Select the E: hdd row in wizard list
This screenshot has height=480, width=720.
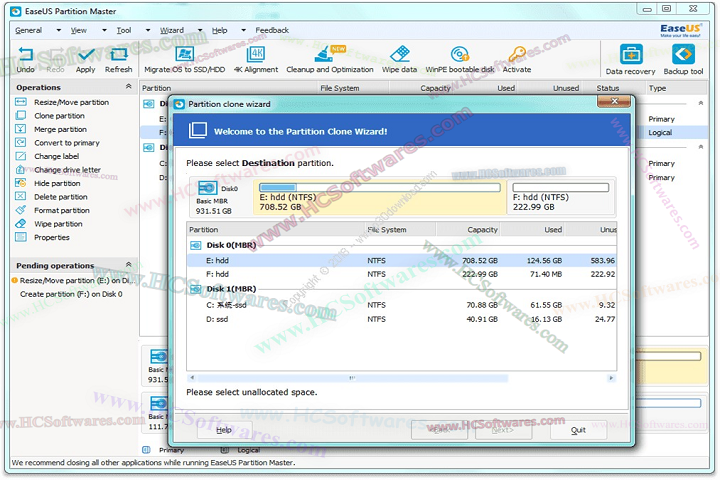tap(402, 260)
